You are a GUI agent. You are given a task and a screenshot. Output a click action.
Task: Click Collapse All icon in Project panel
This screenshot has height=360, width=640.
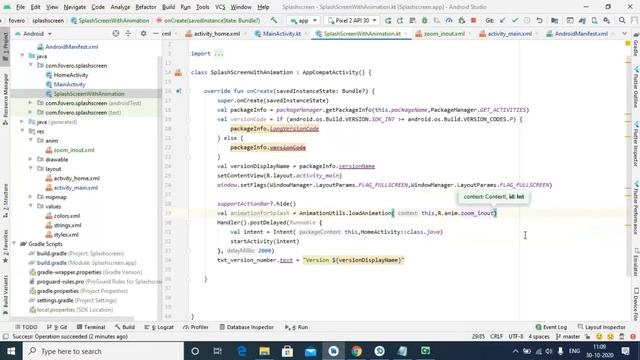pyautogui.click(x=128, y=33)
